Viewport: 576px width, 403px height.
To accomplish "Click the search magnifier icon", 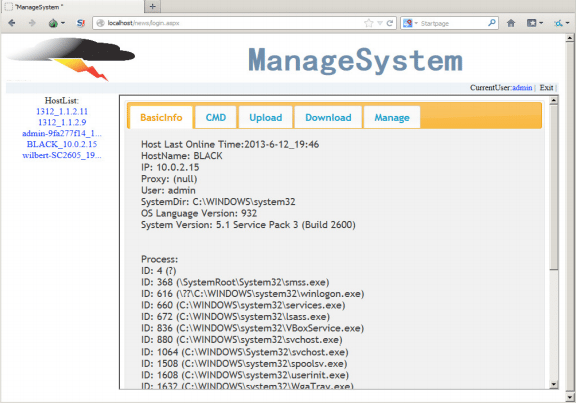I will point(492,23).
